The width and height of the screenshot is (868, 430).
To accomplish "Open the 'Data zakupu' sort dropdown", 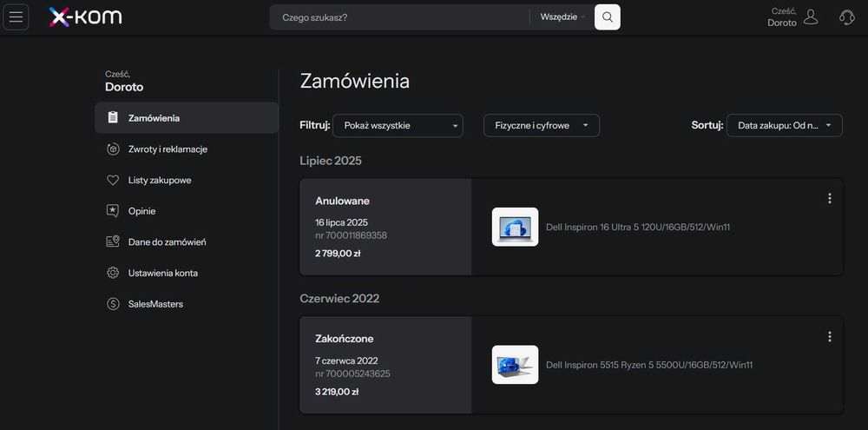I will 784,126.
